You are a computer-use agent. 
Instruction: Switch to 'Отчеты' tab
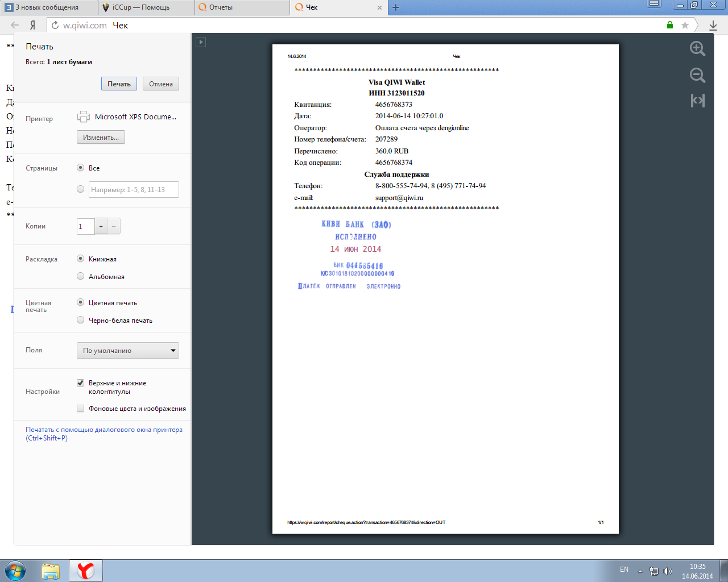coord(242,7)
